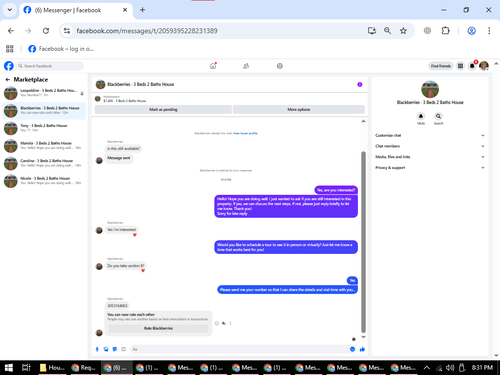Click the Find friends button

tap(441, 66)
